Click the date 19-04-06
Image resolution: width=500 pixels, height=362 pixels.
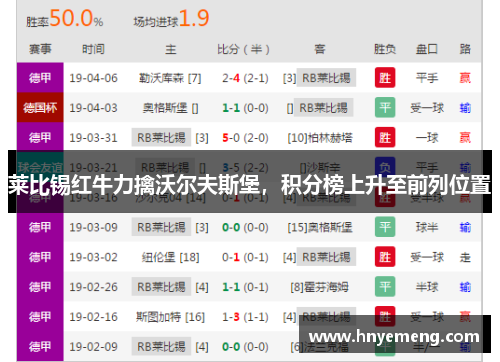pos(93,78)
